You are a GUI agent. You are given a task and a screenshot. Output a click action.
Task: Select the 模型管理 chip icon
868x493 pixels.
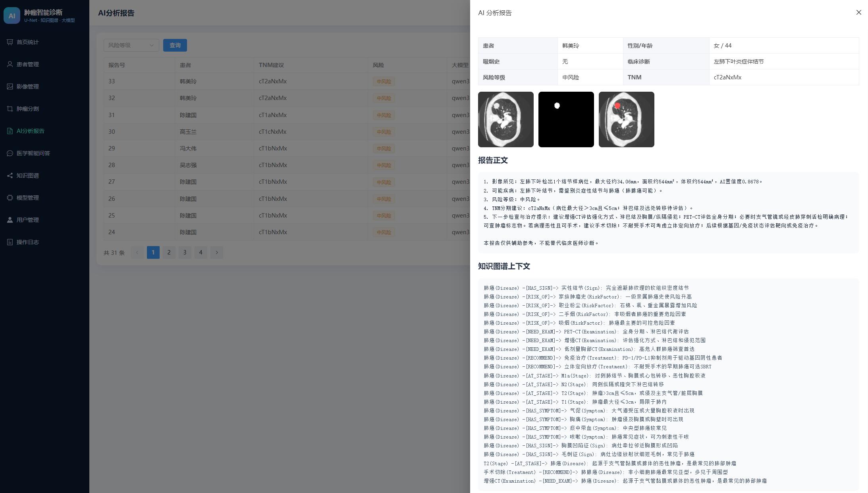point(10,198)
